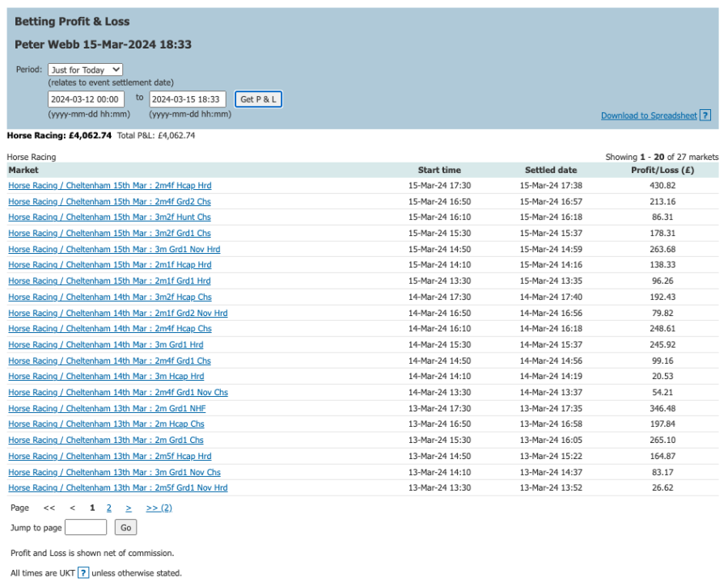The width and height of the screenshot is (728, 586).
Task: Click the Start time column header
Action: (439, 171)
